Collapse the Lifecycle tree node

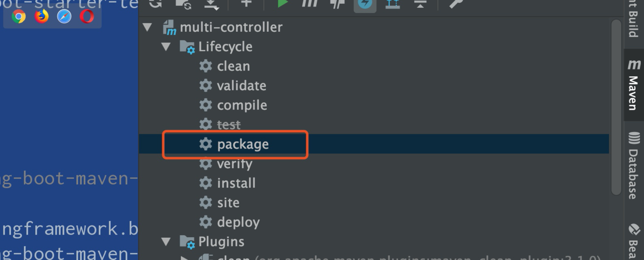tap(166, 47)
